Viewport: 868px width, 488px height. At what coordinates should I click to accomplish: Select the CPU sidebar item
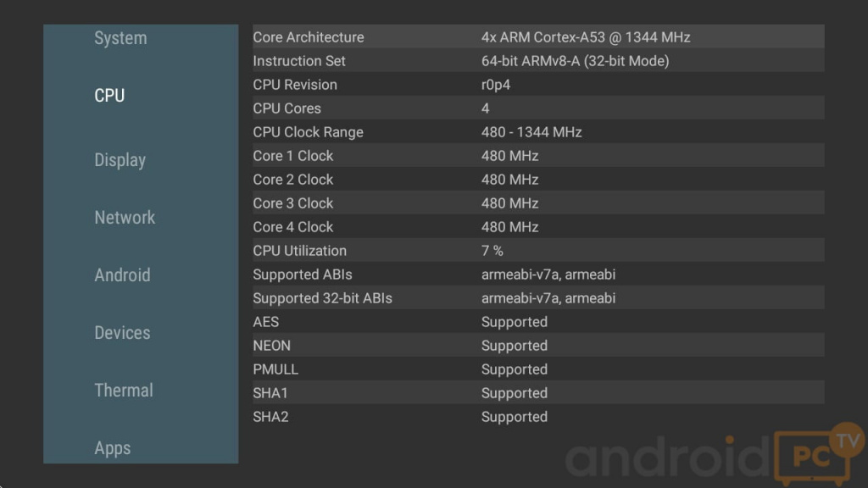pyautogui.click(x=109, y=96)
